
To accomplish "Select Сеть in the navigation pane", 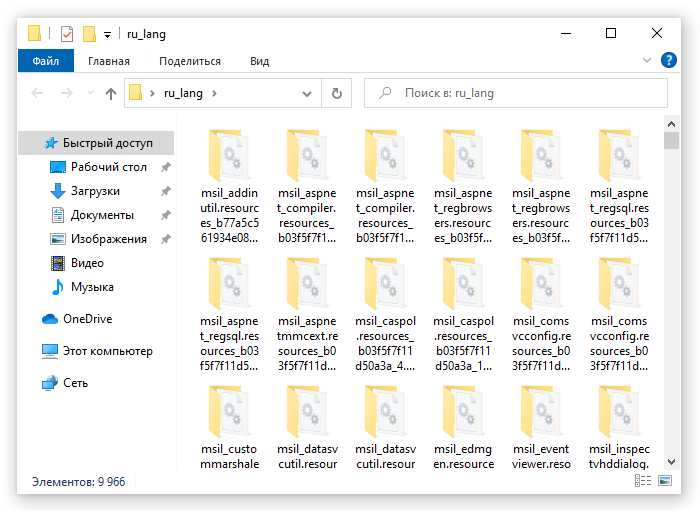I will [x=75, y=383].
